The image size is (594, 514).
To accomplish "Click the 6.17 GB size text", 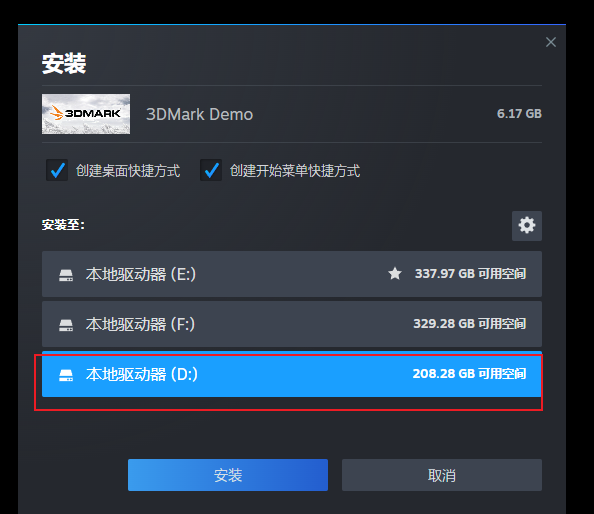I will pos(519,114).
